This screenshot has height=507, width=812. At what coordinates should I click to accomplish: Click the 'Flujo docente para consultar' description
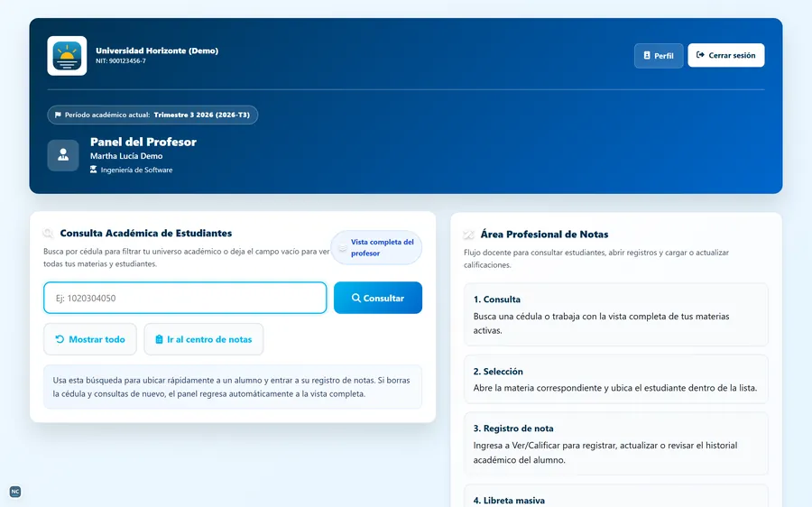point(596,258)
